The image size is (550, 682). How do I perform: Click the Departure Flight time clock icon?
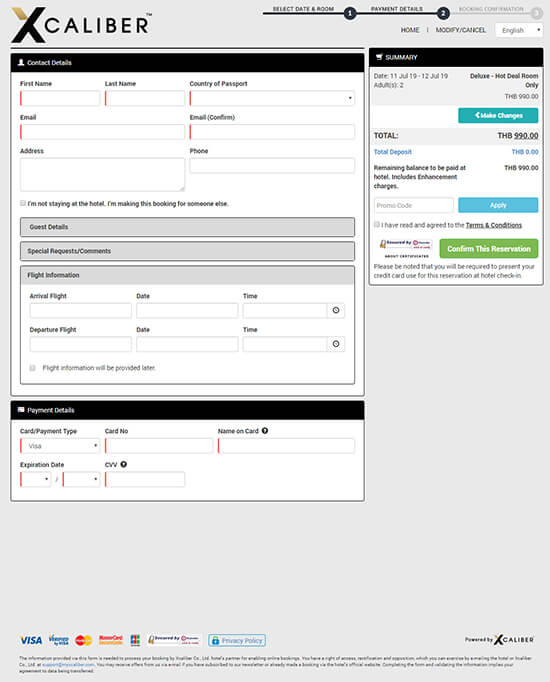pos(336,344)
